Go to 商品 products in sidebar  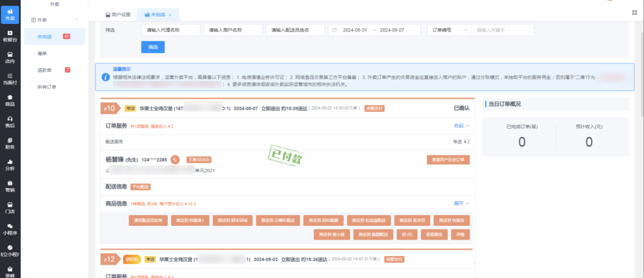pyautogui.click(x=9, y=99)
